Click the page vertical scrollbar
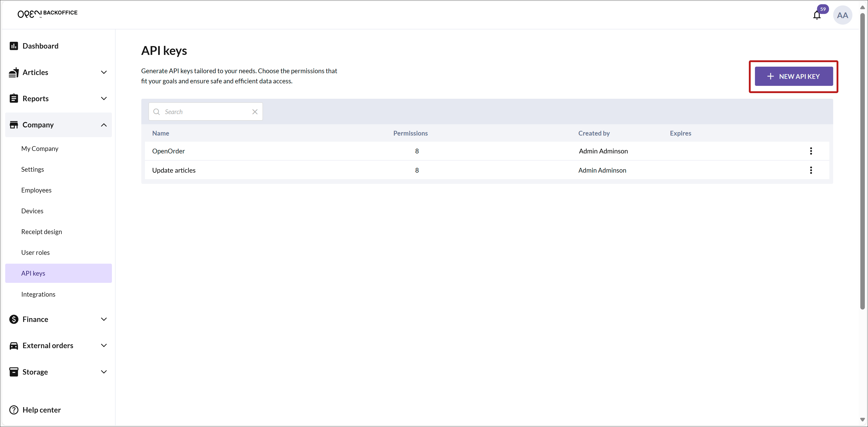 [x=862, y=161]
